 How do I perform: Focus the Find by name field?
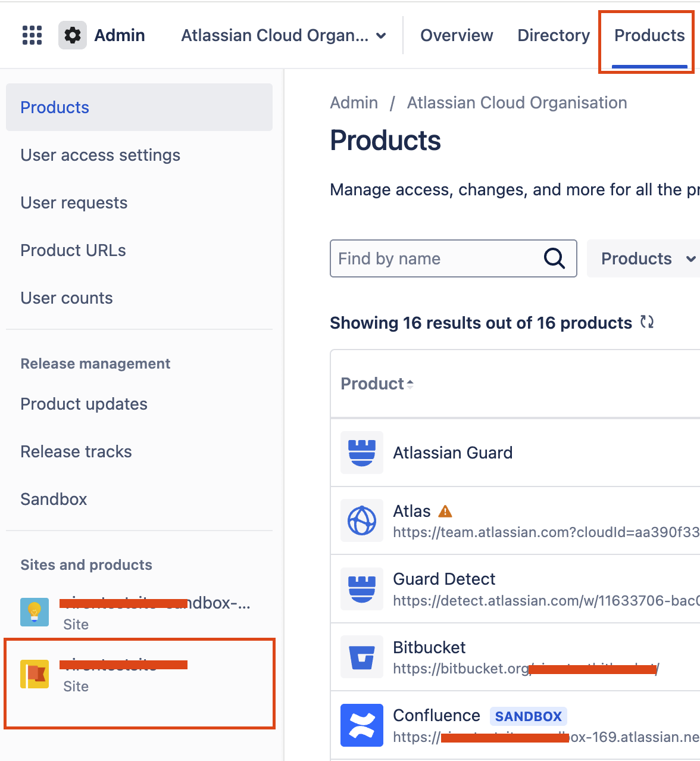(x=453, y=258)
